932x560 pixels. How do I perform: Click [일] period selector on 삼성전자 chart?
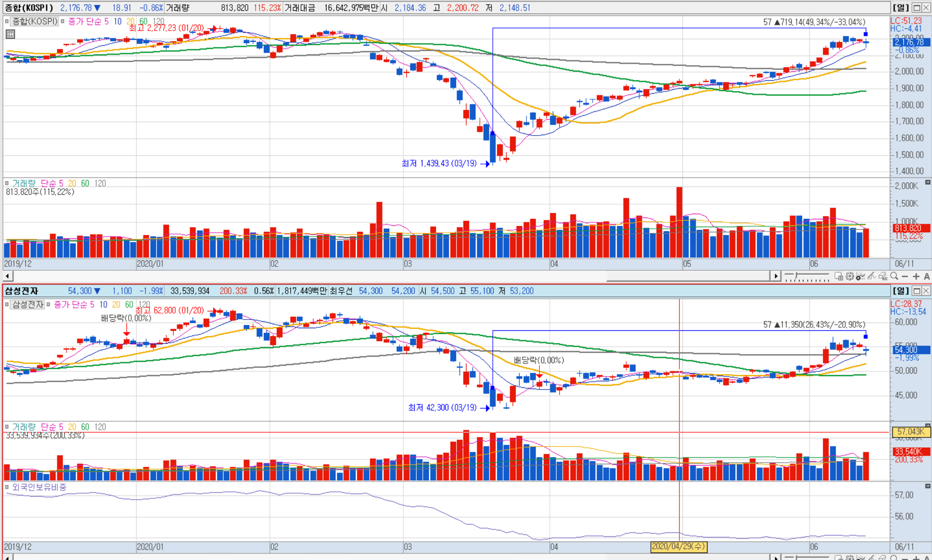pos(900,291)
